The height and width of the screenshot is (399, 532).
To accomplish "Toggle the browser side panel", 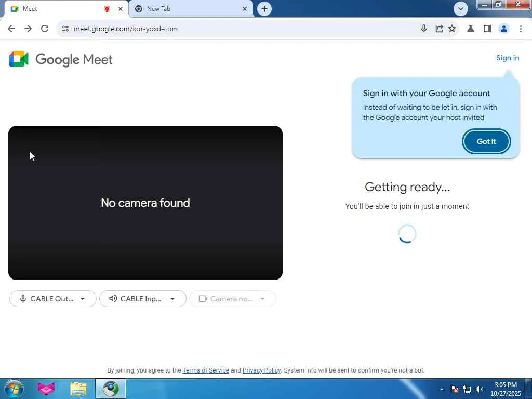I will pos(487,29).
